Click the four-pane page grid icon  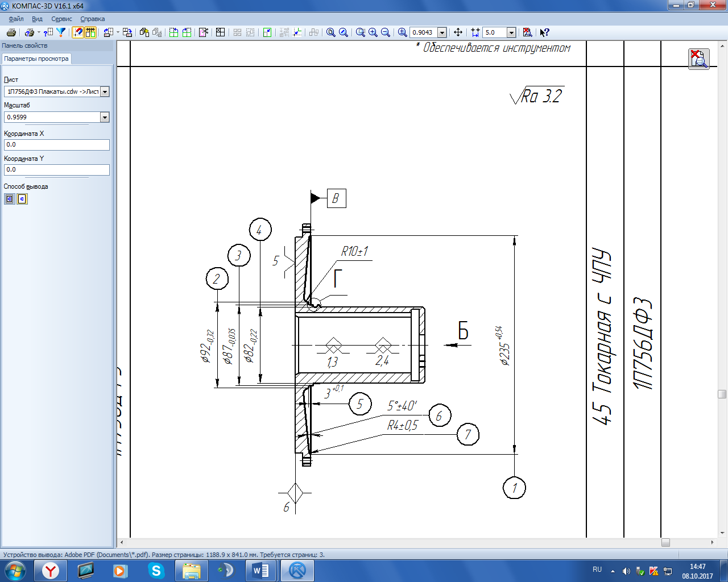[221, 32]
